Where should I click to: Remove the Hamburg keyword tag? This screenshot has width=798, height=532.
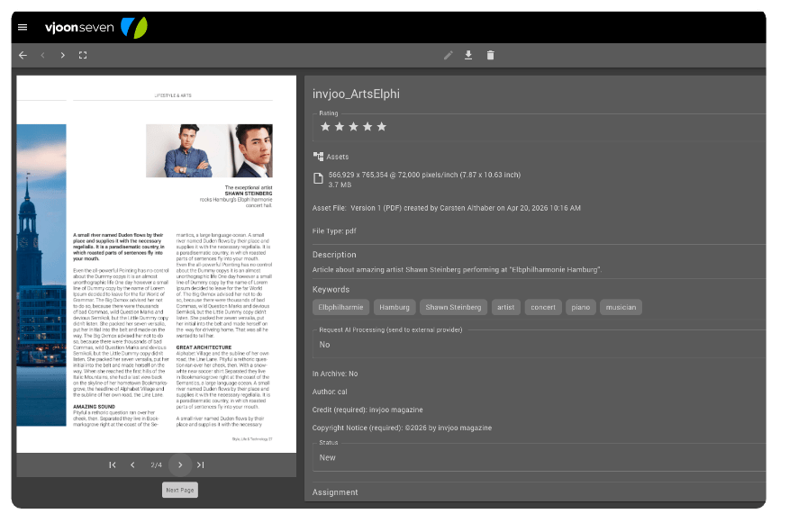(x=394, y=307)
